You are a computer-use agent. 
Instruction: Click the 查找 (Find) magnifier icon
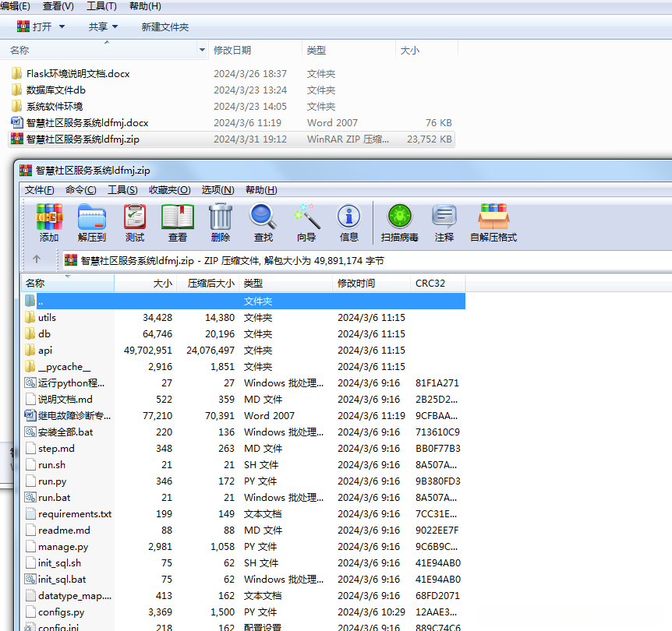[263, 222]
